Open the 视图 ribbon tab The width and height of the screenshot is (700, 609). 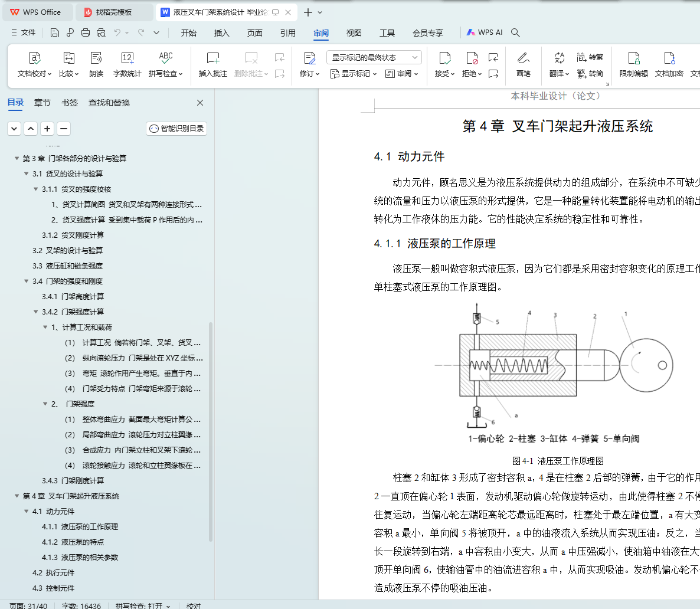354,33
